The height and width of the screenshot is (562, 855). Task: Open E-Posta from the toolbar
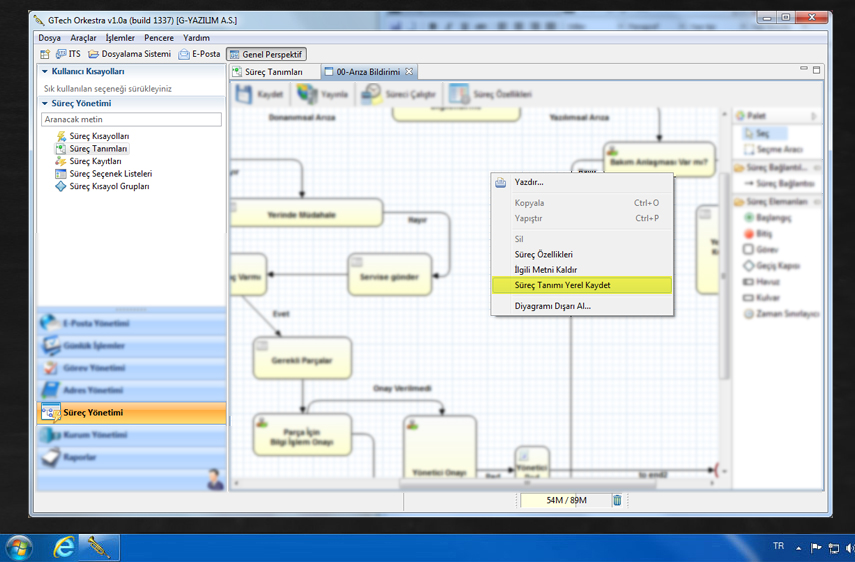coord(199,54)
